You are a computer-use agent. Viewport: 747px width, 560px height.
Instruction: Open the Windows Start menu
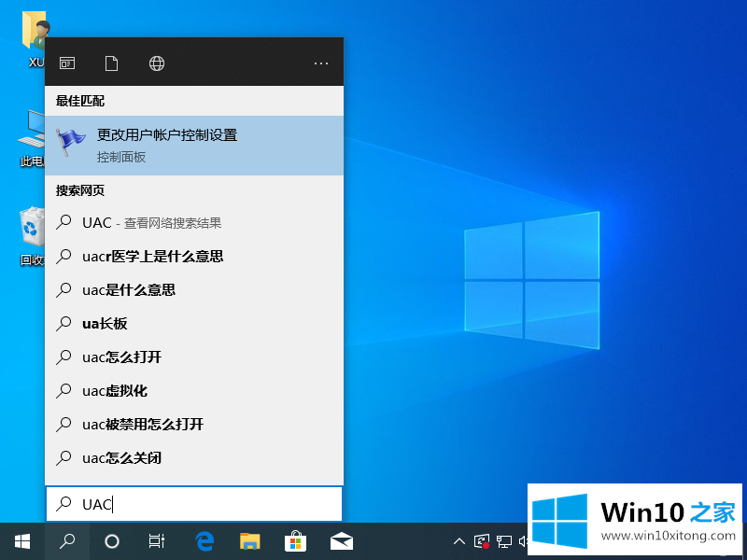[x=22, y=541]
